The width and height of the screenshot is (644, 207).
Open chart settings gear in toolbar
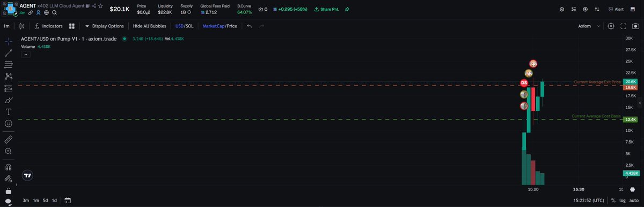(x=611, y=26)
